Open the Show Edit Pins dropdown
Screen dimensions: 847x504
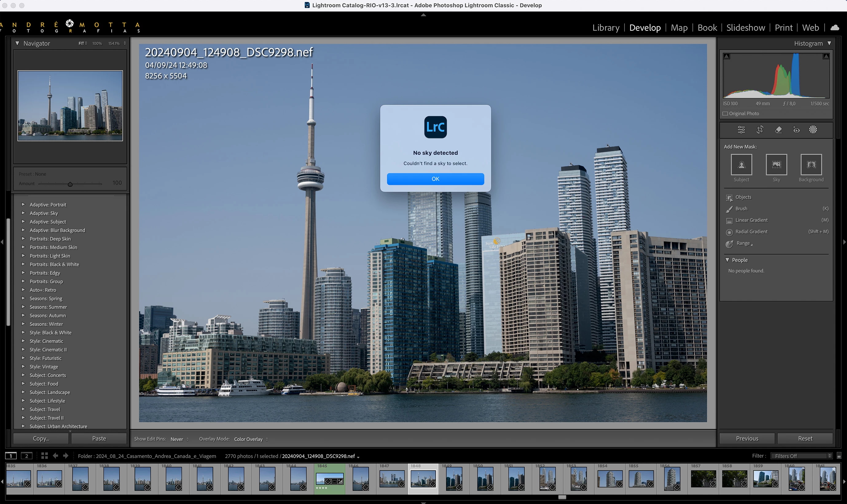click(179, 439)
